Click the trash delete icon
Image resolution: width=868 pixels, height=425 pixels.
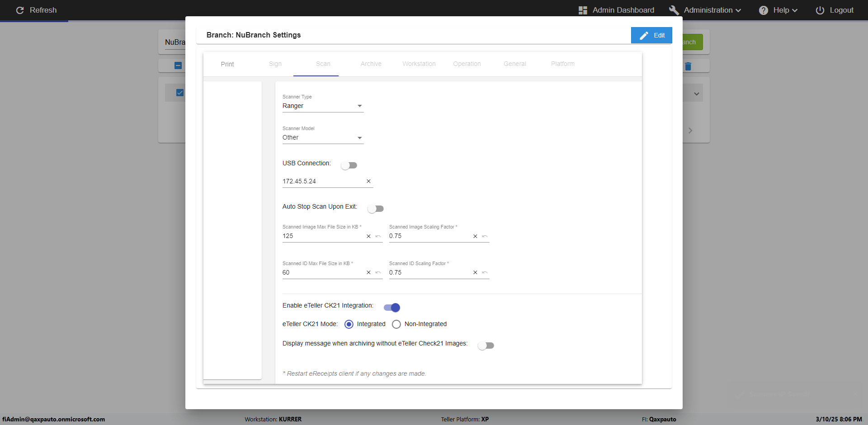pos(688,66)
